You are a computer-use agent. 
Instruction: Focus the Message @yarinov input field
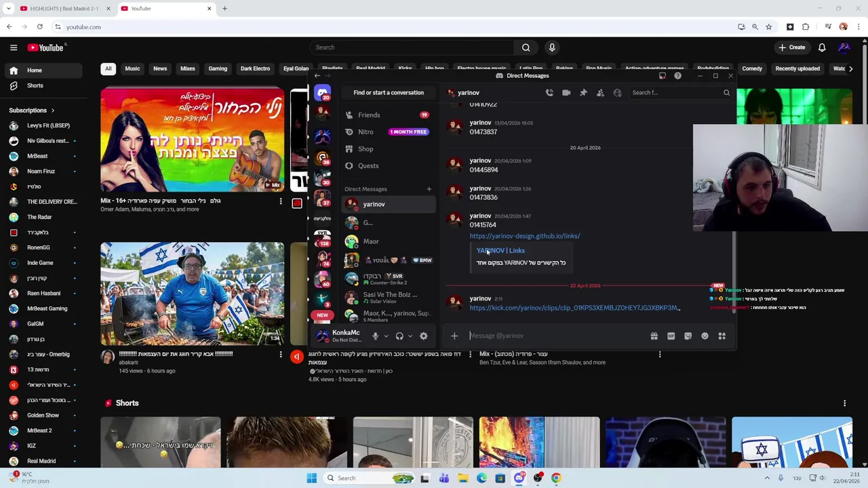pyautogui.click(x=556, y=336)
